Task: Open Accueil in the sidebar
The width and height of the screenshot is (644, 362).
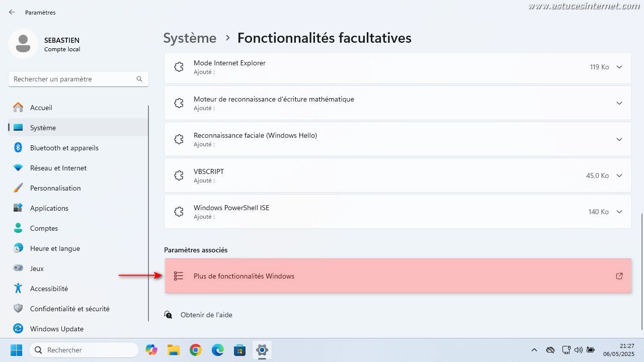Action: point(78,108)
